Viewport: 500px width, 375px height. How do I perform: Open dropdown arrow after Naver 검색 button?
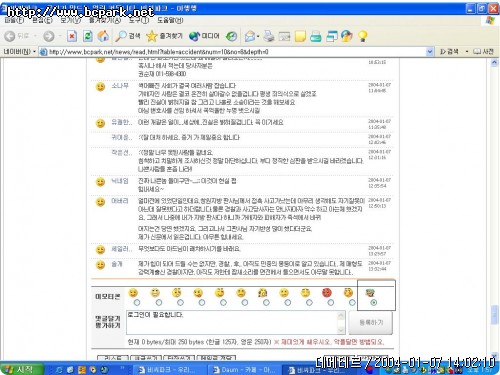[467, 52]
